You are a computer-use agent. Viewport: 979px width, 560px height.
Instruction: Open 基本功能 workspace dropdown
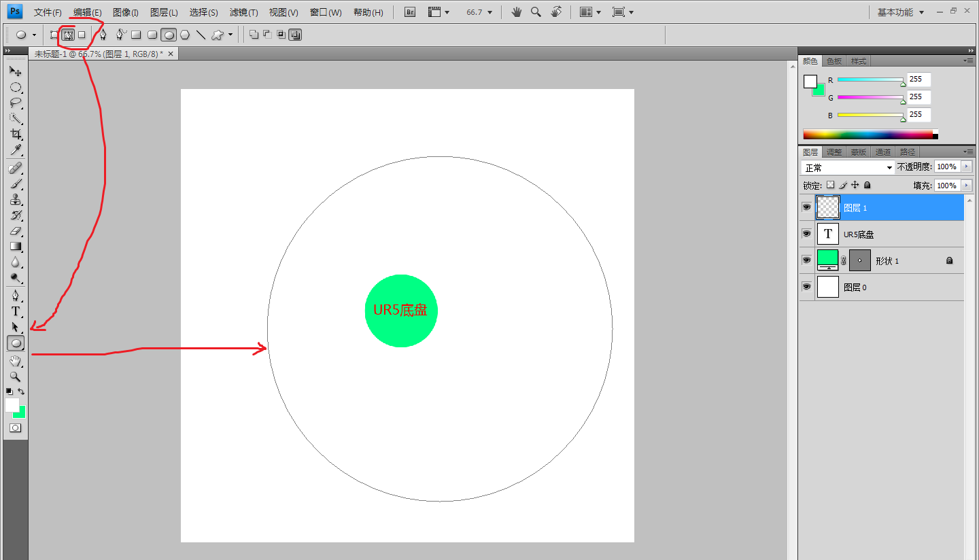pos(901,12)
